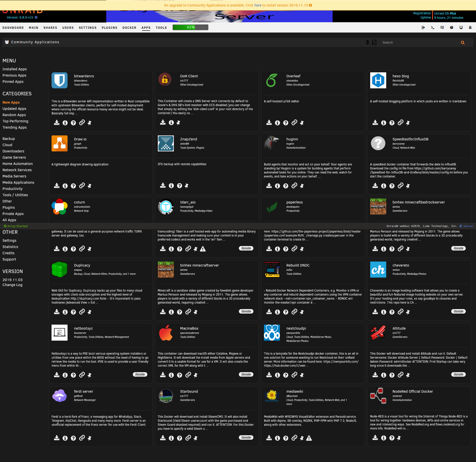Install Draw.io via its download icon
Screen dimensions: 476x462
[x=57, y=186]
